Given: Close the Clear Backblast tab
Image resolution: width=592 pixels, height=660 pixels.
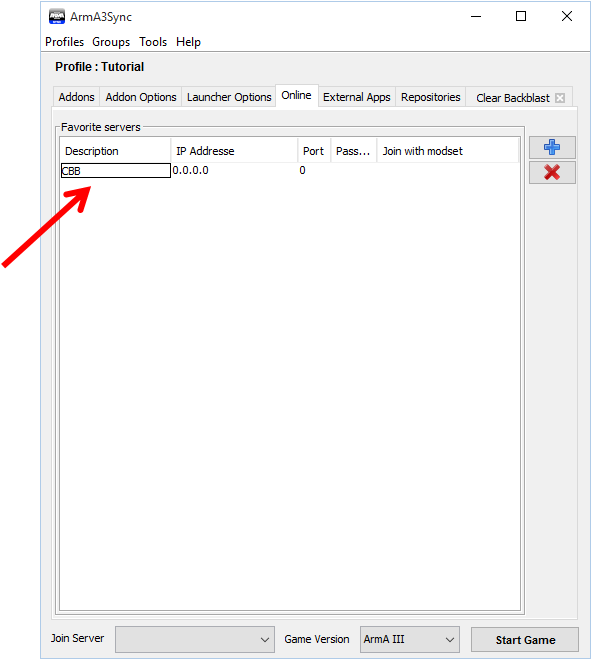Looking at the screenshot, I should click(560, 98).
